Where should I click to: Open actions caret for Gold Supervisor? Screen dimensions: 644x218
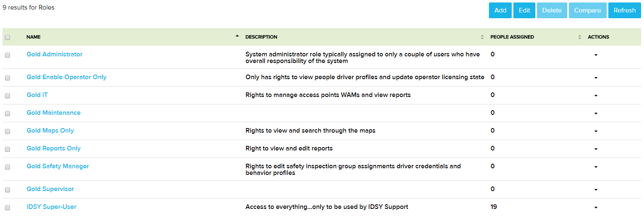[596, 190]
